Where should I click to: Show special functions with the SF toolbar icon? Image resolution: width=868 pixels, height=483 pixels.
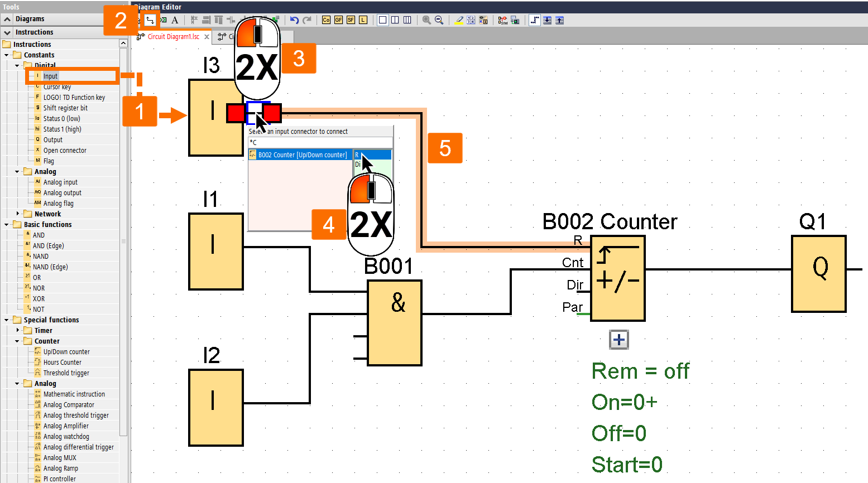[351, 20]
